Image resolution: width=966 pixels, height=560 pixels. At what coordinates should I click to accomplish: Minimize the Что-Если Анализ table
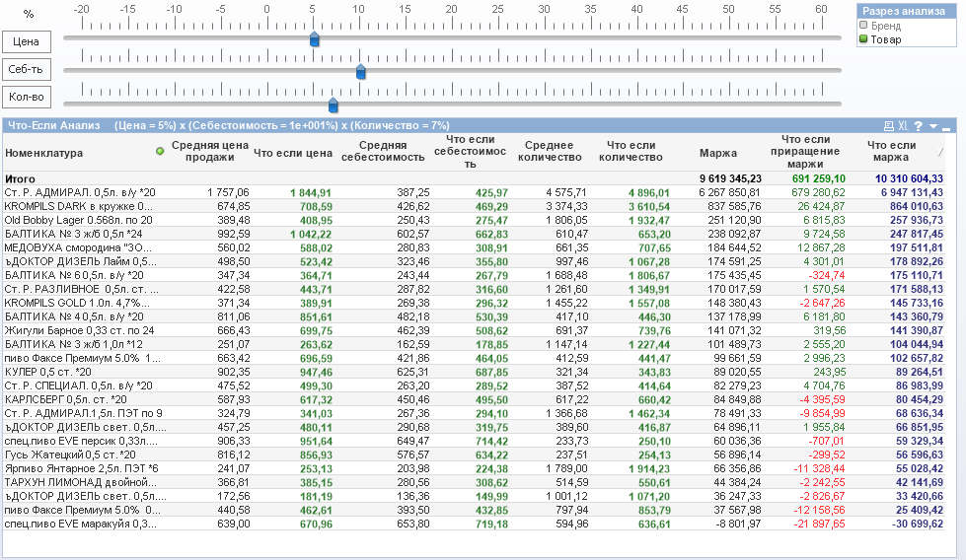(x=946, y=127)
